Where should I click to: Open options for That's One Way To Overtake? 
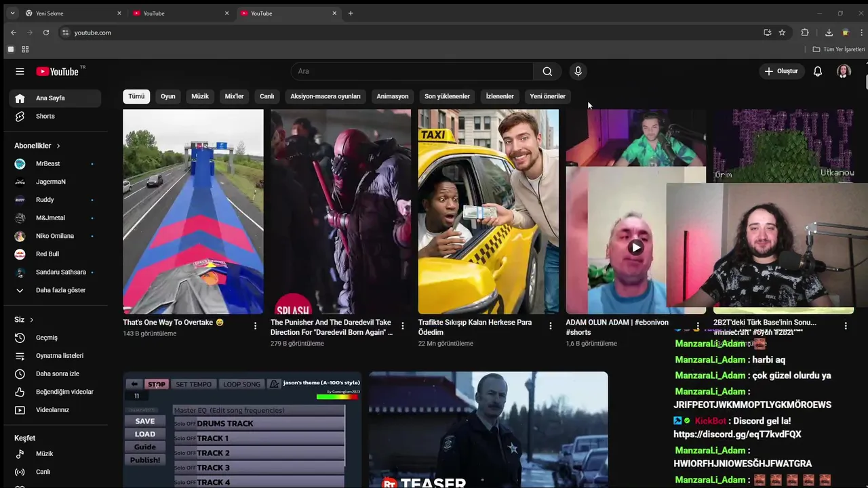point(255,326)
